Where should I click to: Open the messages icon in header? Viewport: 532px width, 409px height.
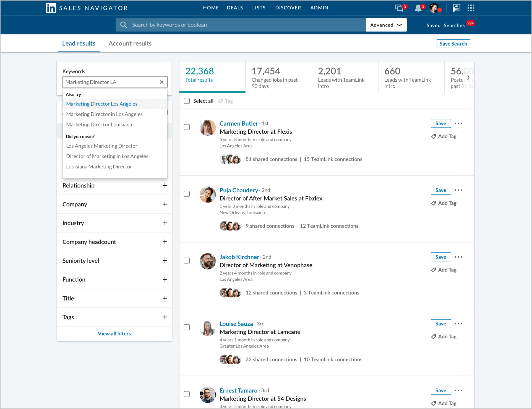pos(399,8)
